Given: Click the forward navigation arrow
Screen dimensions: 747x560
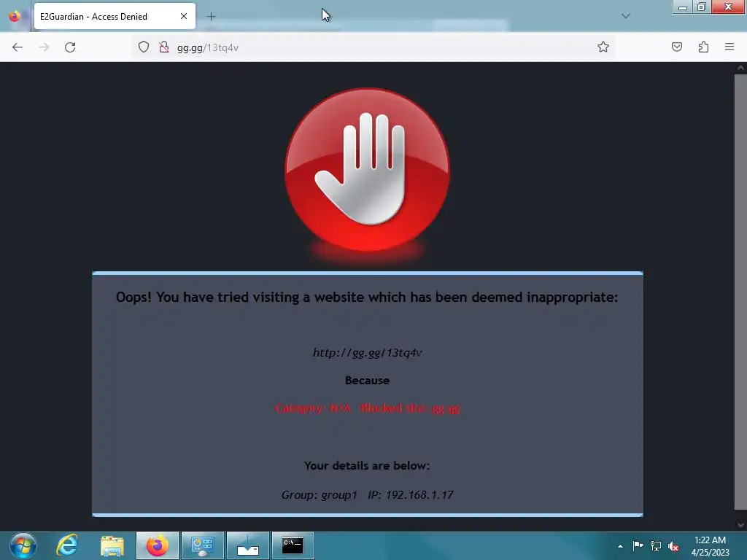Looking at the screenshot, I should coord(44,47).
